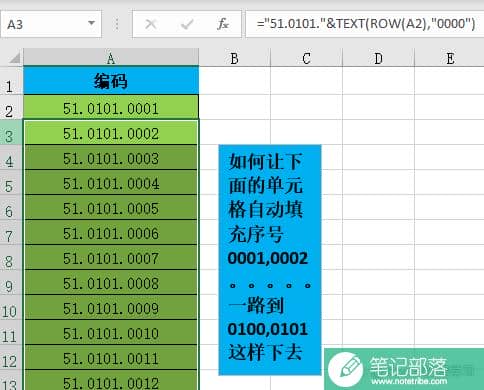Select row 12 header
This screenshot has height=390, width=484.
pyautogui.click(x=11, y=357)
